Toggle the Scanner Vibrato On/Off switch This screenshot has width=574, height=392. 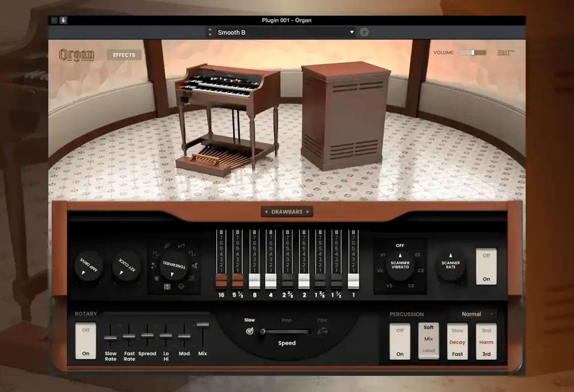click(486, 267)
